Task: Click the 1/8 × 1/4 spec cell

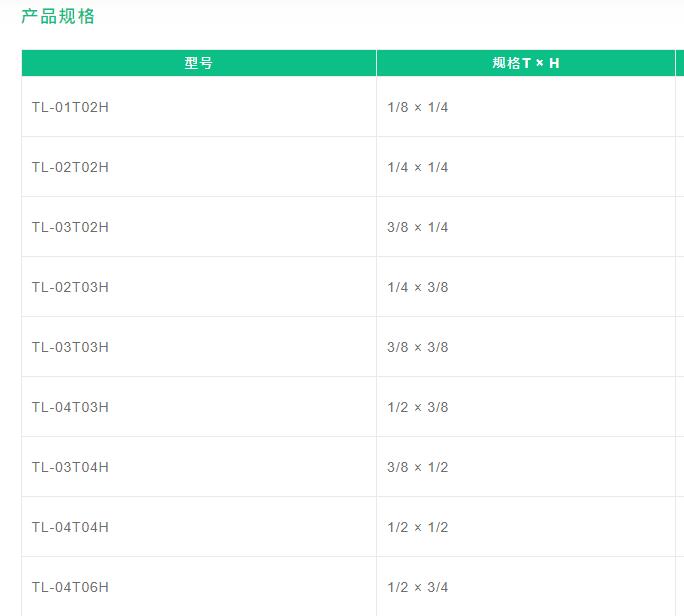Action: (526, 107)
